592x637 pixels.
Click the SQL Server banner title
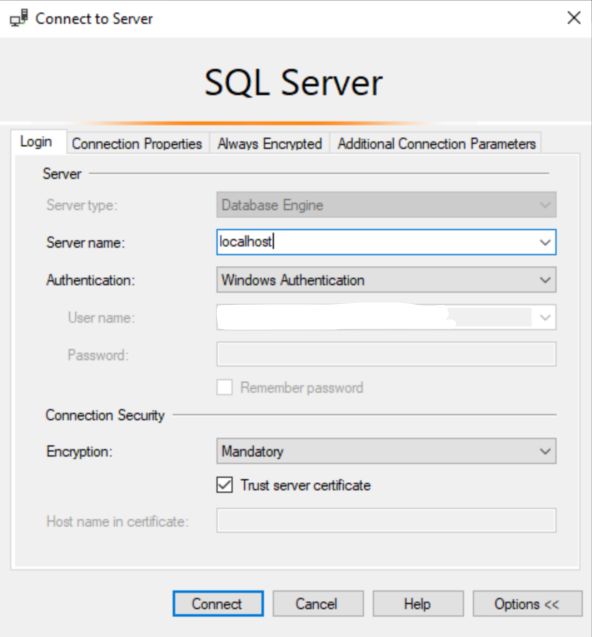tap(293, 83)
